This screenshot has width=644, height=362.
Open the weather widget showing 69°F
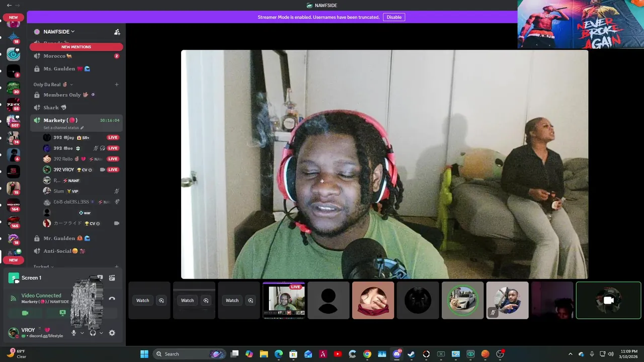[17, 354]
